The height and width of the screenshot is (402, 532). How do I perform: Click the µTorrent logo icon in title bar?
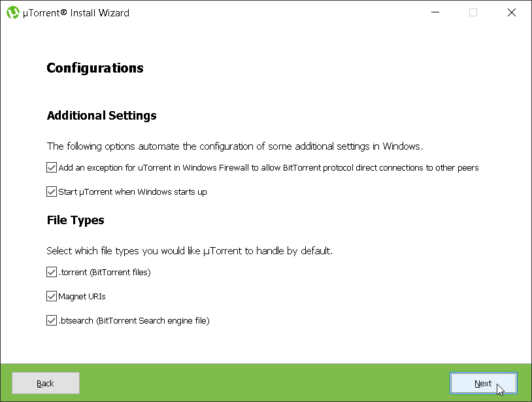13,12
